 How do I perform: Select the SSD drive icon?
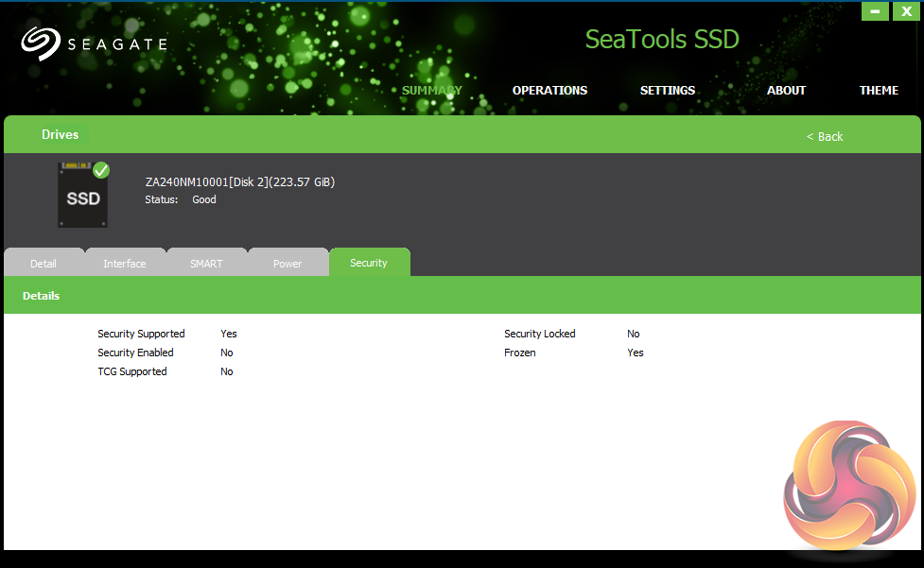point(82,197)
